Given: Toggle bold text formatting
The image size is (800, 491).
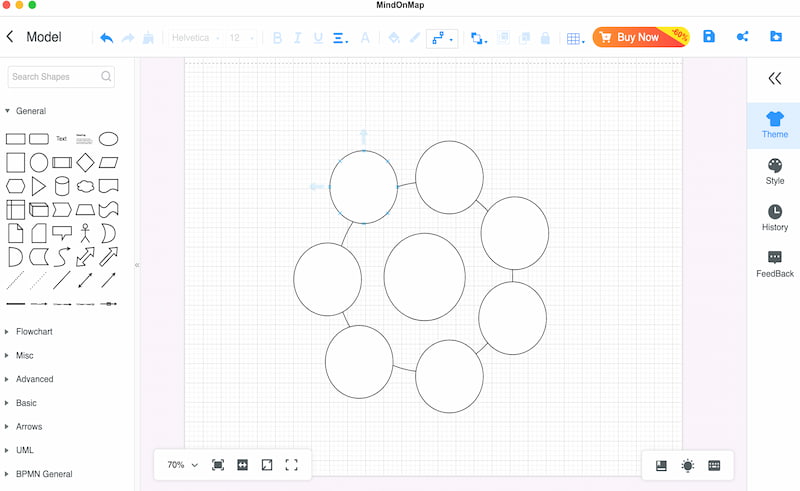Looking at the screenshot, I should pyautogui.click(x=278, y=38).
